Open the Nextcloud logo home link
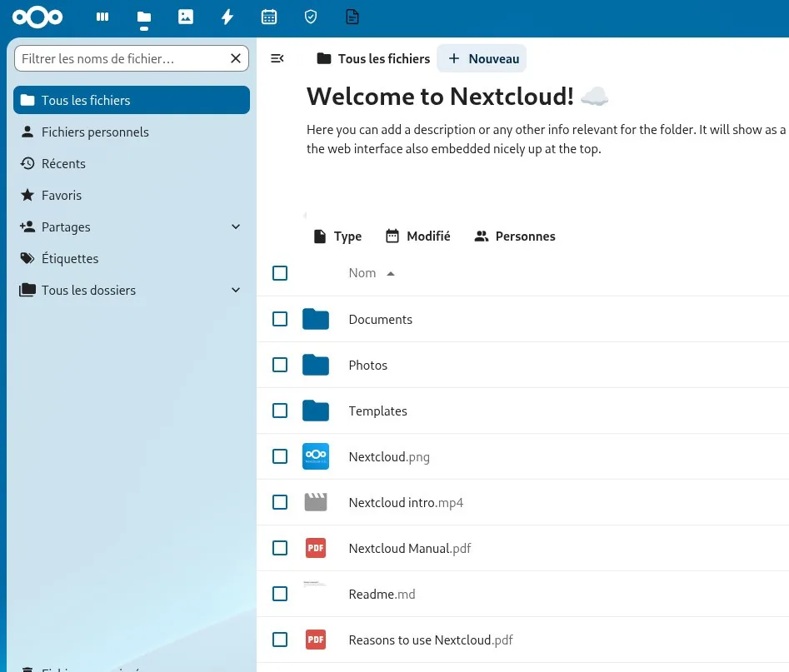The width and height of the screenshot is (789, 672). (x=37, y=17)
